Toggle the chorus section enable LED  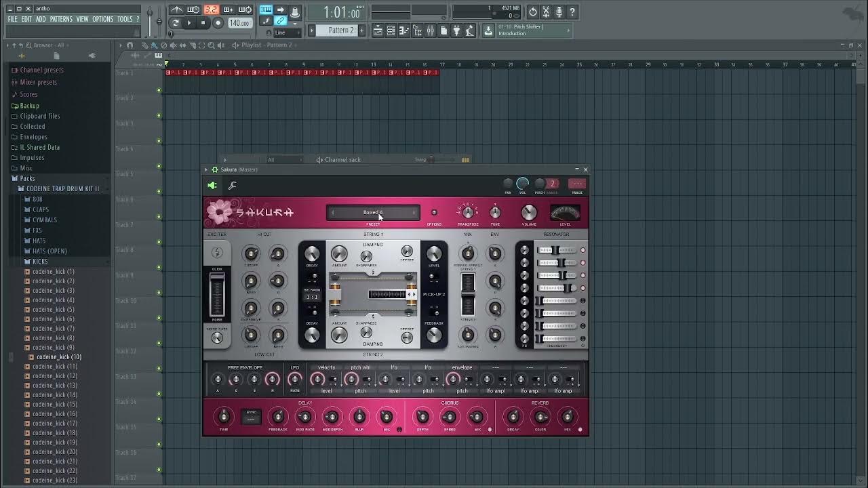(x=490, y=430)
